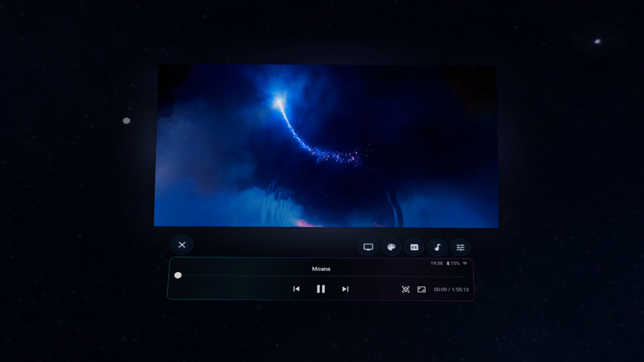
Task: Change the aspect ratio screen mode
Action: 421,289
